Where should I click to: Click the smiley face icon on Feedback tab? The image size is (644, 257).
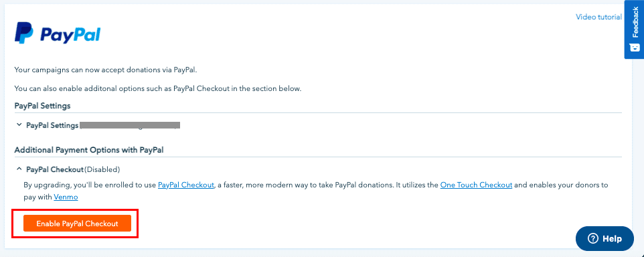[x=635, y=47]
